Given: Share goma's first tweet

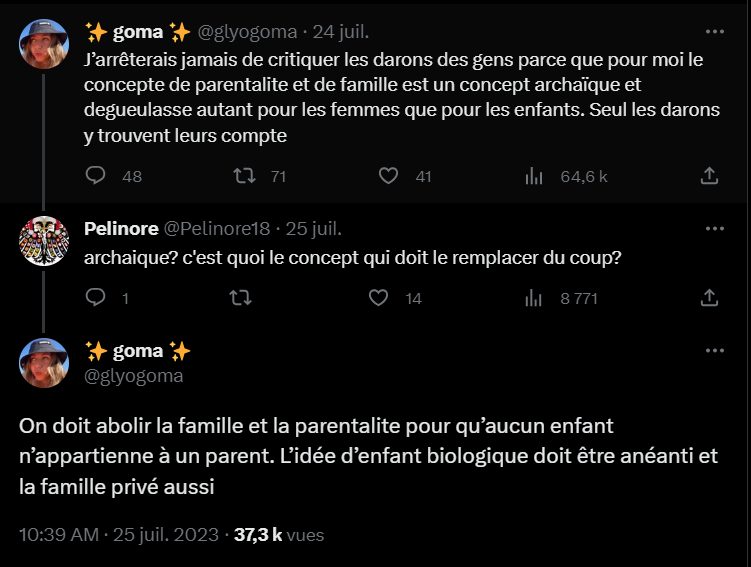Looking at the screenshot, I should (708, 176).
